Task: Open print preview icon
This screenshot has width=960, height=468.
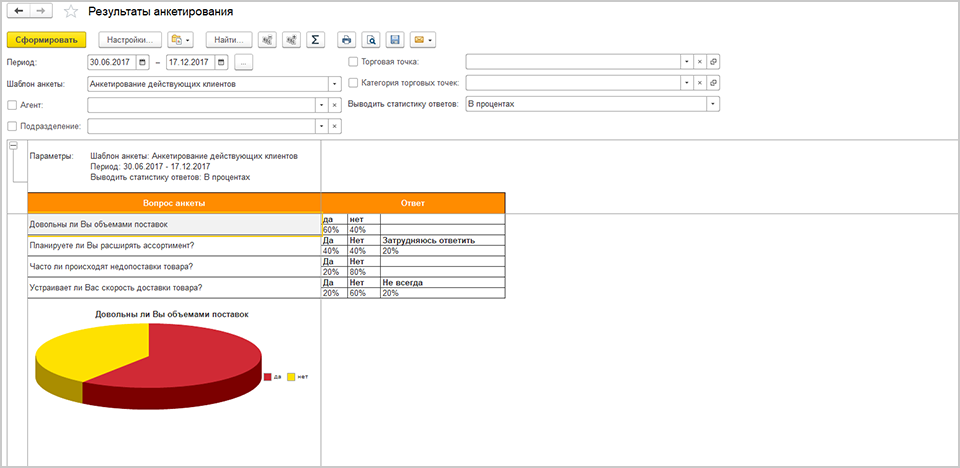Action: coord(370,40)
